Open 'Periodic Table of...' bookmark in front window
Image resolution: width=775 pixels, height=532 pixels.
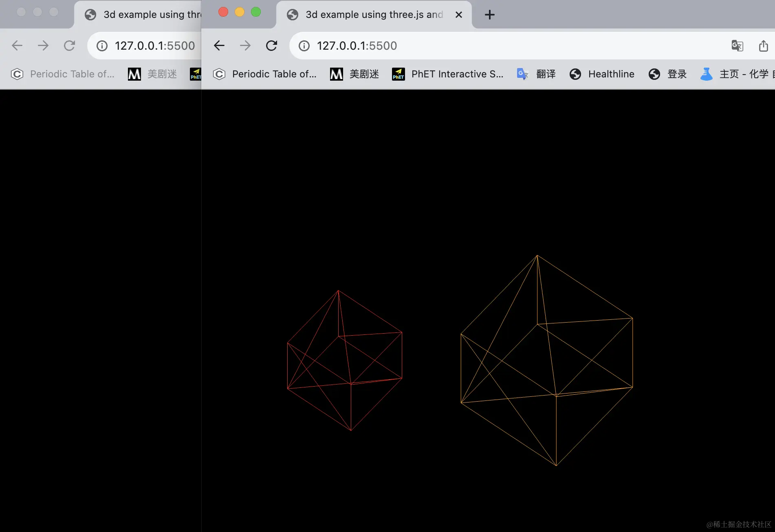pos(265,74)
